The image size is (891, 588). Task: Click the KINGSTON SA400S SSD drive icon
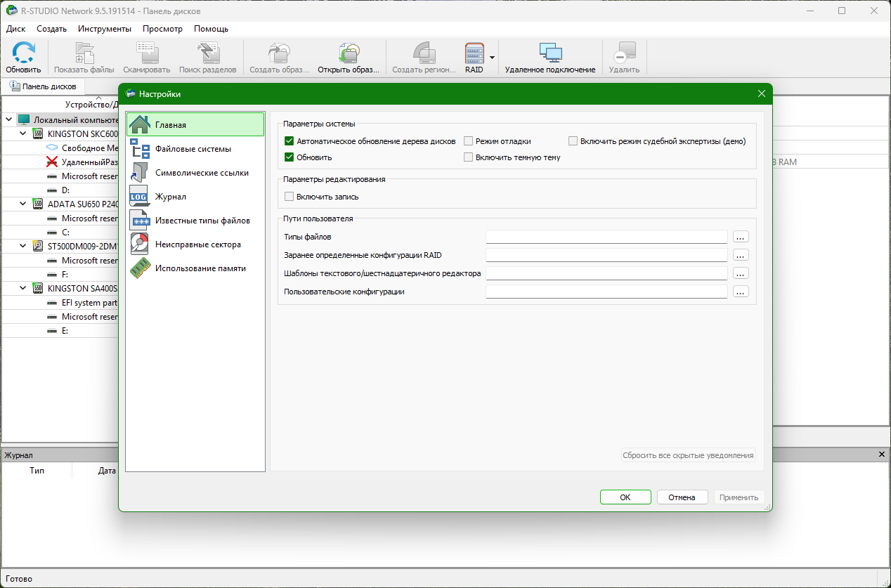coord(38,288)
